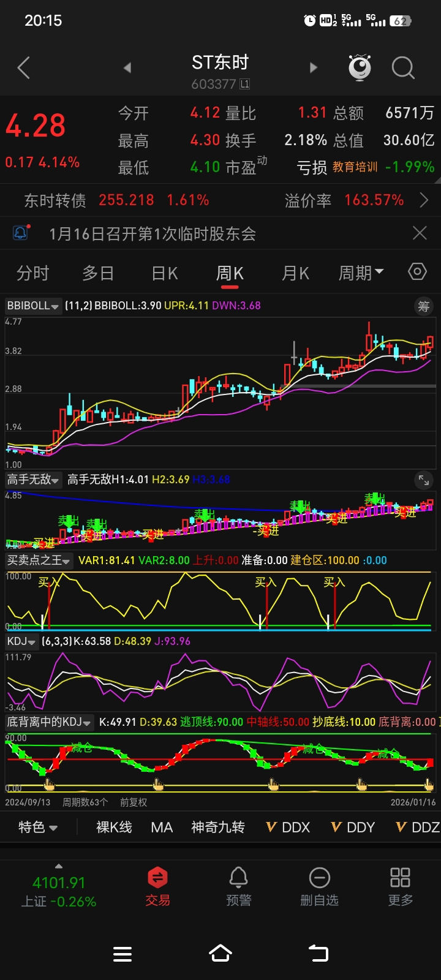441x980 pixels.
Task: Select 裸K线 indicator
Action: tap(114, 827)
